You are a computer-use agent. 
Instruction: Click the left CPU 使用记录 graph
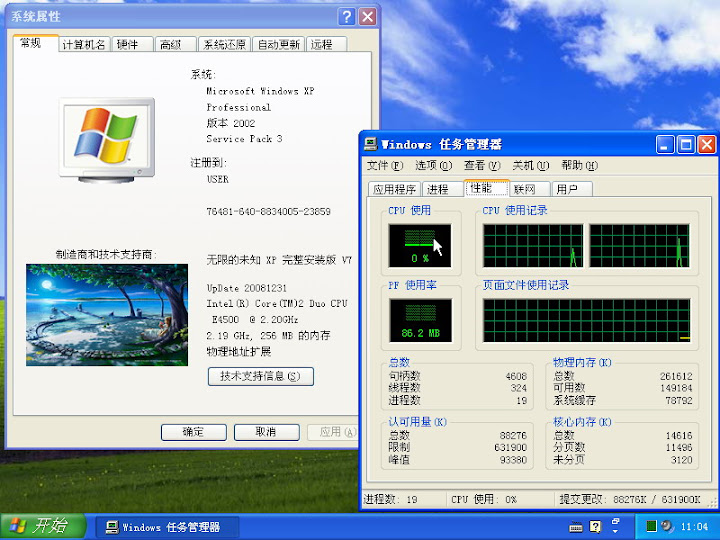point(533,246)
